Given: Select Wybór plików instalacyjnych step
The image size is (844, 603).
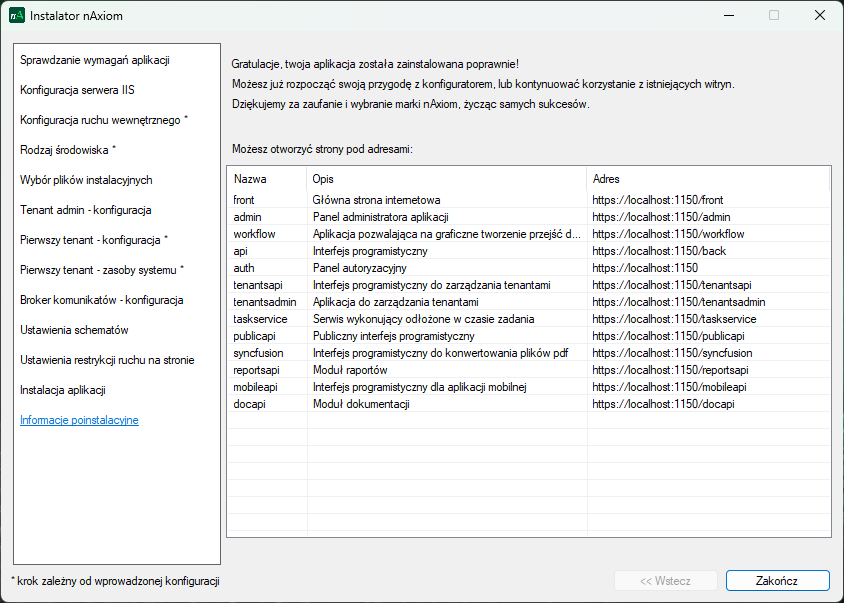Looking at the screenshot, I should pos(86,180).
